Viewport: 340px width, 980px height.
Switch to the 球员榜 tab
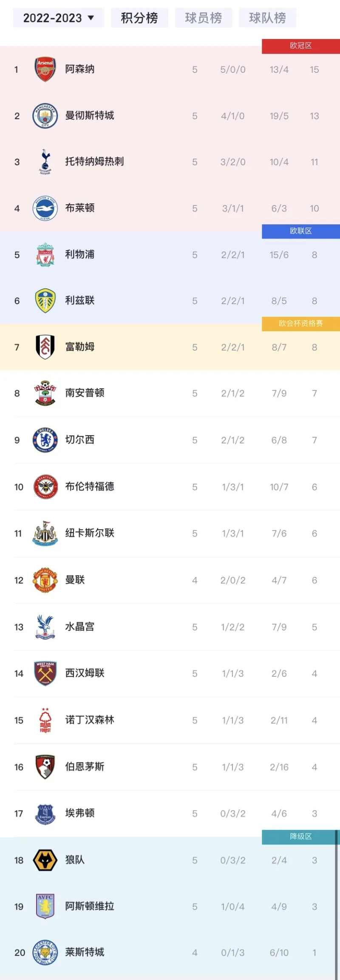[203, 18]
